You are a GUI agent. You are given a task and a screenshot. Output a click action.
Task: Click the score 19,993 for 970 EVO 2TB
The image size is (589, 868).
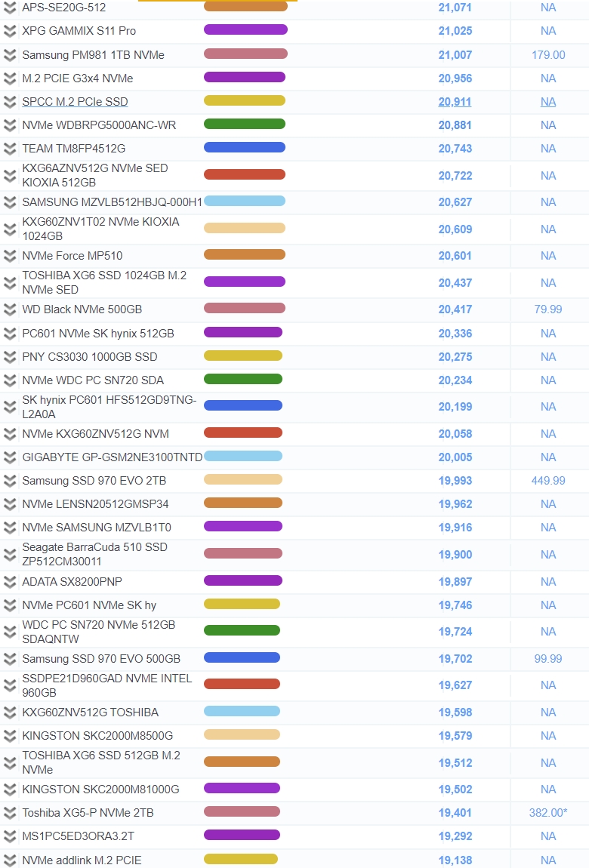[455, 481]
